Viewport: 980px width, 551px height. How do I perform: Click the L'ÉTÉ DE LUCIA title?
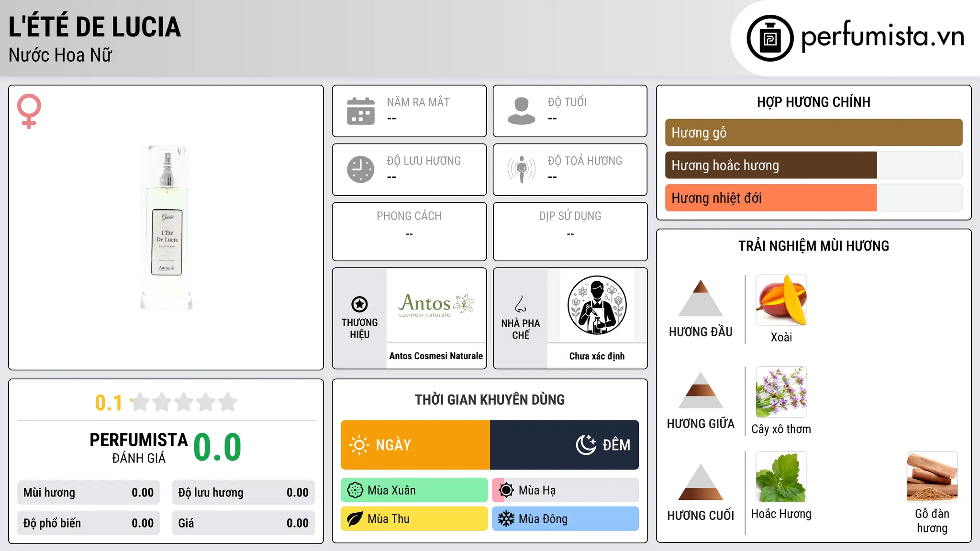click(95, 27)
